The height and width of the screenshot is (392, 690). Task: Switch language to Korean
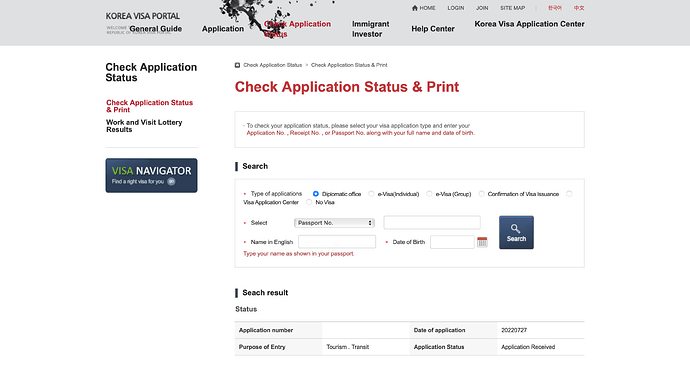pos(554,8)
